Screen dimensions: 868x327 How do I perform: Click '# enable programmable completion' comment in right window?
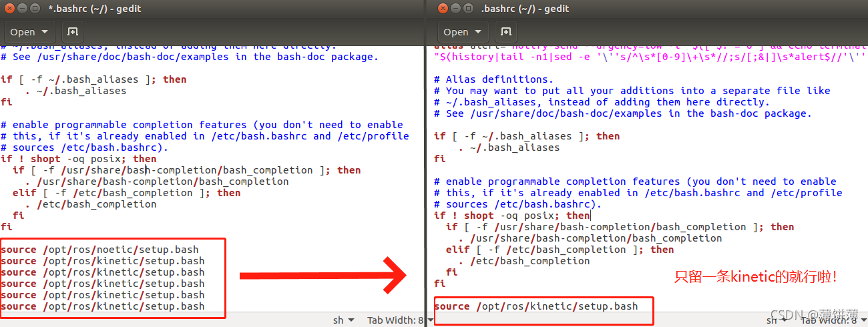pyautogui.click(x=635, y=182)
